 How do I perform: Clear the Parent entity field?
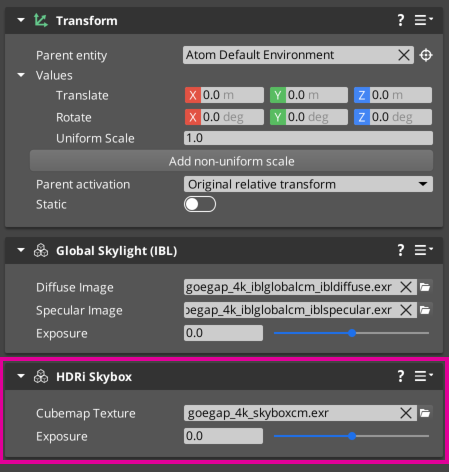(404, 55)
